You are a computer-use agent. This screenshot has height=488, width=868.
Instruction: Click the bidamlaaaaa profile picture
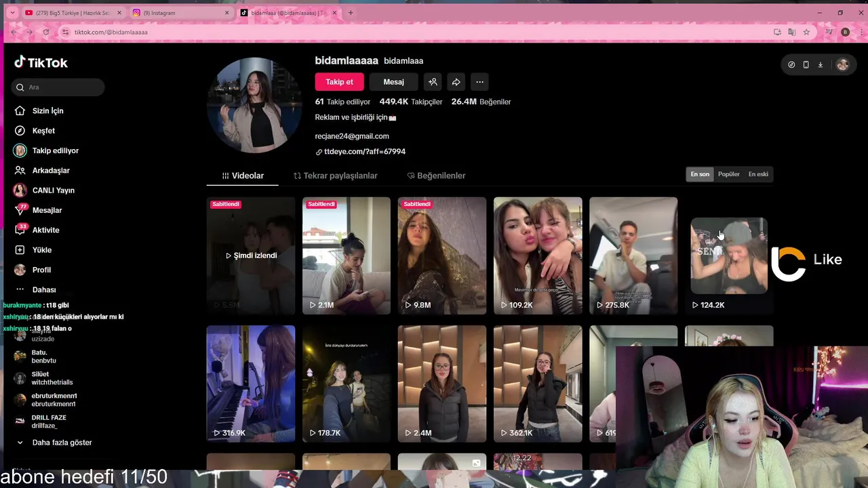click(254, 105)
